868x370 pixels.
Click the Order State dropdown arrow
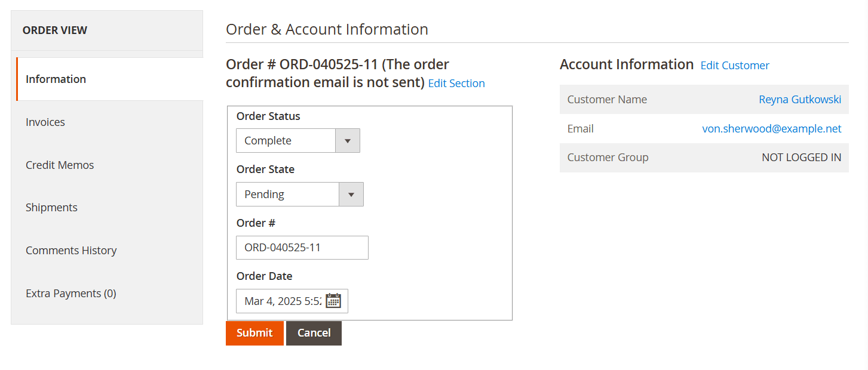pyautogui.click(x=351, y=195)
